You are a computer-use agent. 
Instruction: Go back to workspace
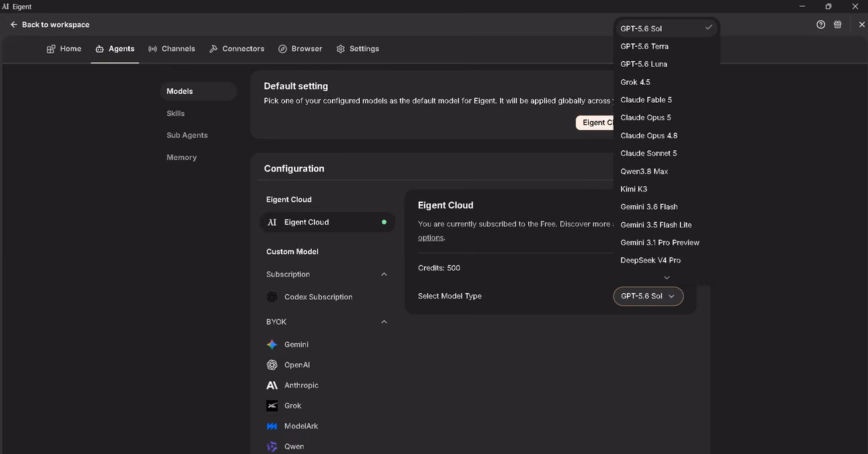[49, 25]
